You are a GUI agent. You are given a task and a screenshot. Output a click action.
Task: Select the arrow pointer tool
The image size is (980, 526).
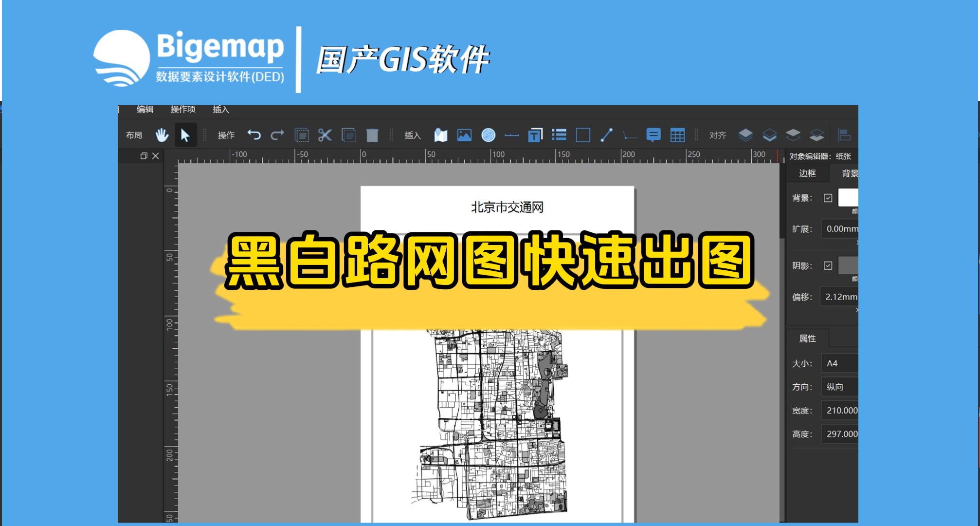pyautogui.click(x=185, y=135)
